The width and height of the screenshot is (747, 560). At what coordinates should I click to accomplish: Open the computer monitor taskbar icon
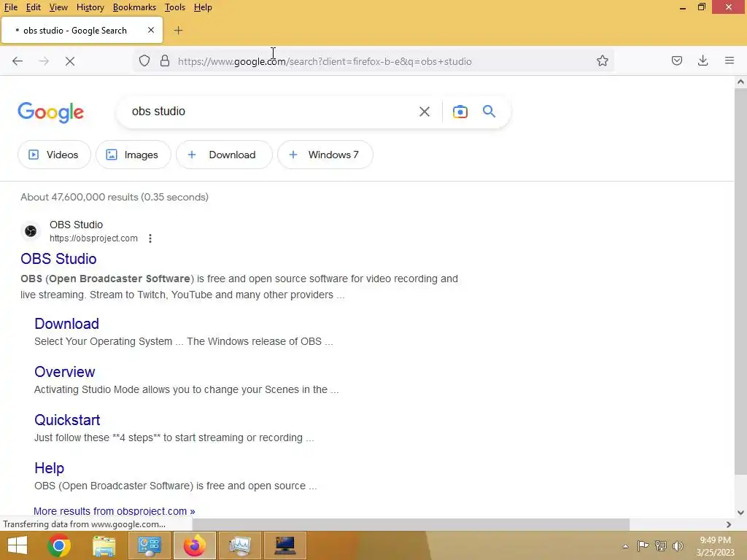coord(285,545)
